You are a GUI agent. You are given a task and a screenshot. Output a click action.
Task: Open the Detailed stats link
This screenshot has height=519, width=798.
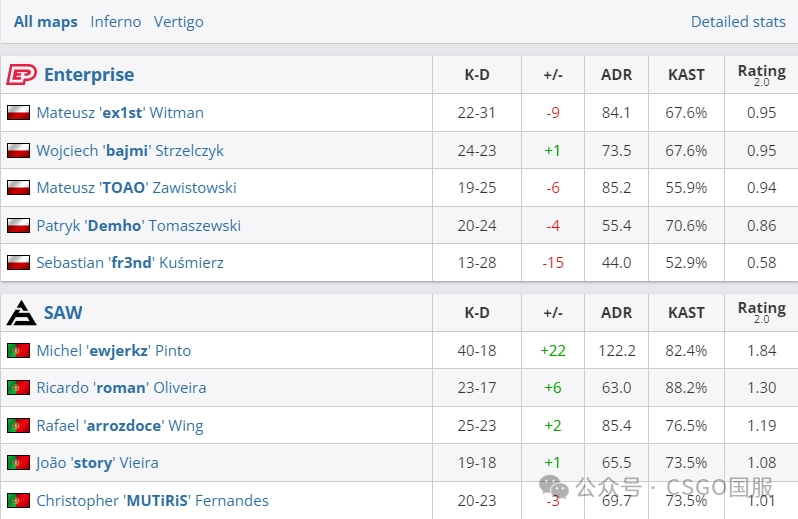pyautogui.click(x=738, y=21)
